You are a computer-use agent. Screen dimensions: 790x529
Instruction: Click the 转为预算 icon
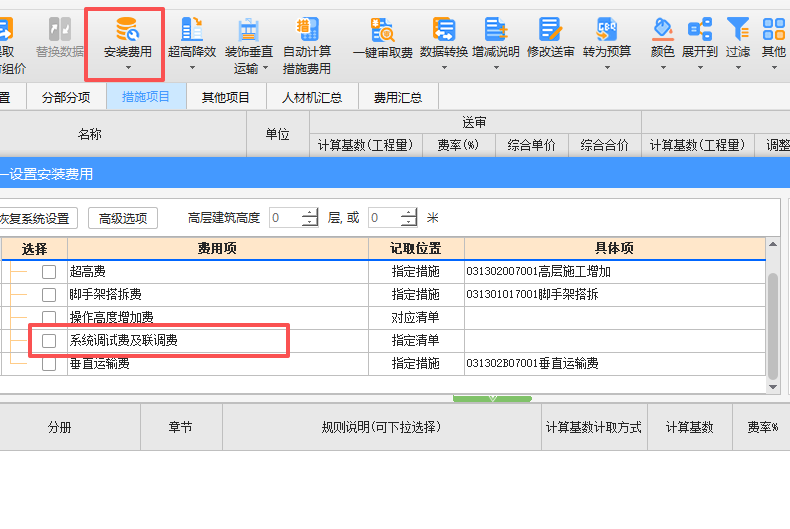pos(607,29)
